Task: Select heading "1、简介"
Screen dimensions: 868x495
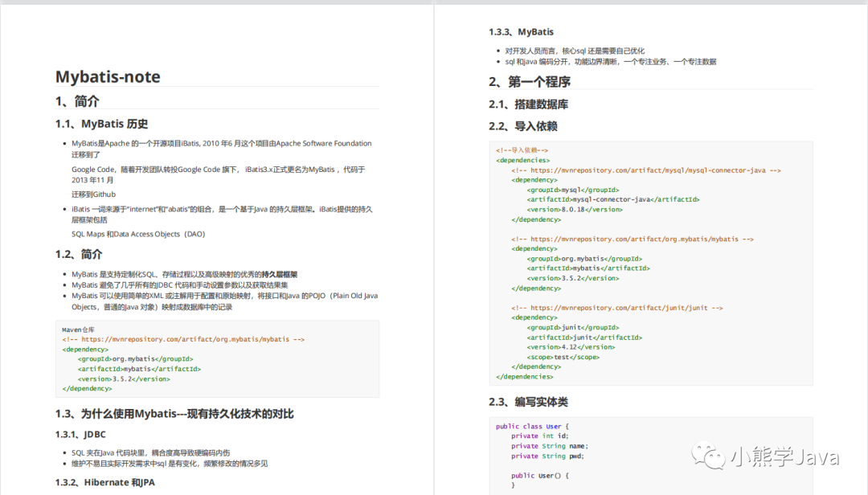Action: tap(77, 101)
